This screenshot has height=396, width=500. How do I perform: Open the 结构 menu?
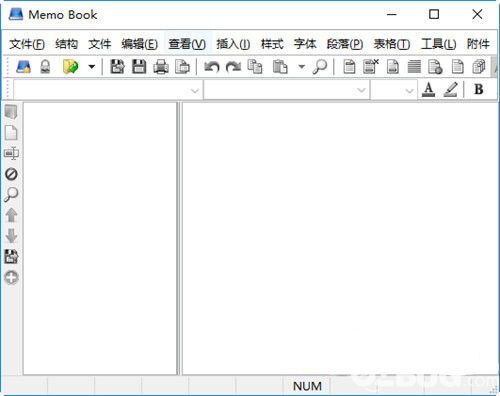(x=66, y=44)
